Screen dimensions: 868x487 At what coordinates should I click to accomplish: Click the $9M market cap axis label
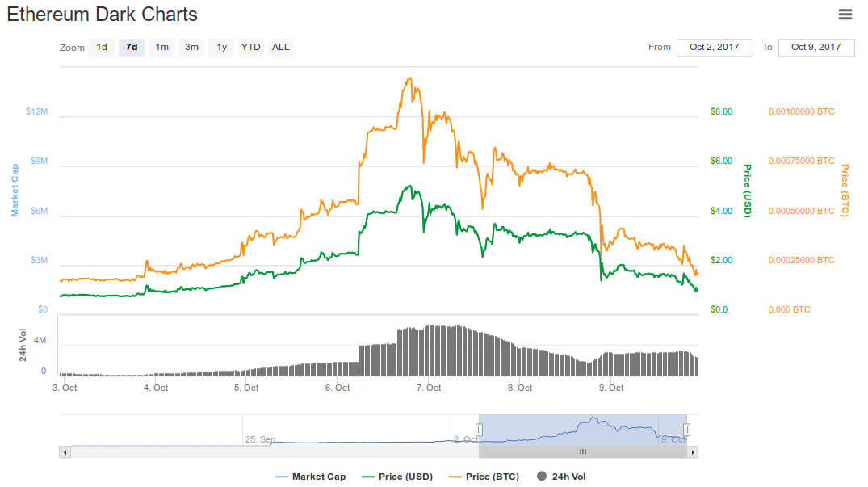40,161
